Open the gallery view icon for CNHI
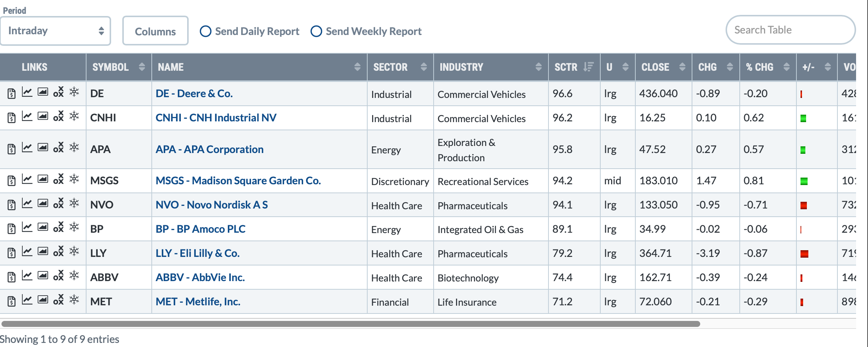 pos(43,116)
